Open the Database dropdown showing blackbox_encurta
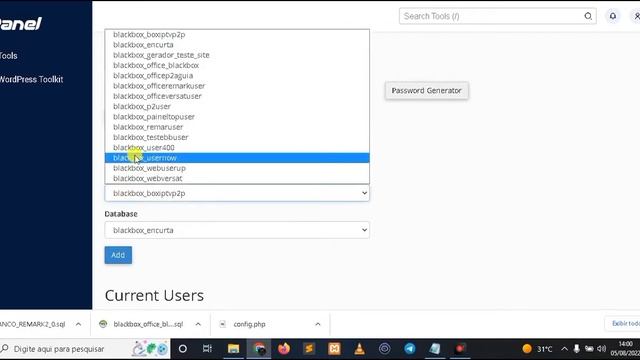Image resolution: width=640 pixels, height=360 pixels. [x=237, y=230]
